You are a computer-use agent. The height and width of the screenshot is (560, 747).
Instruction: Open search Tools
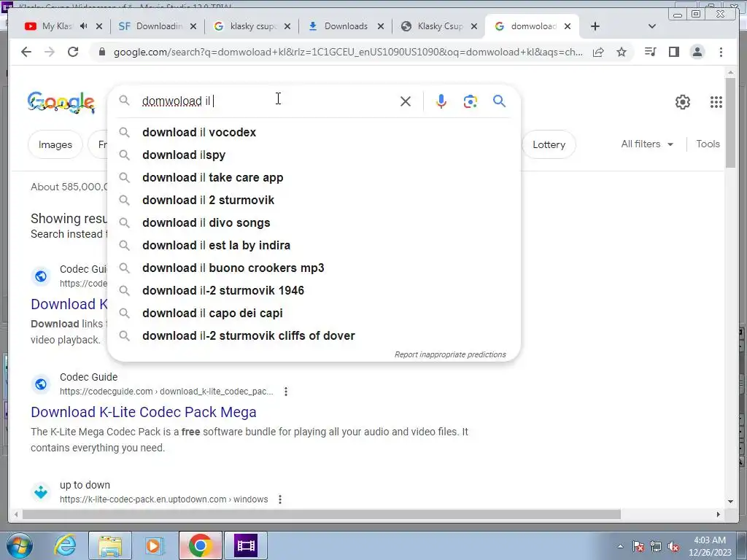(x=708, y=144)
